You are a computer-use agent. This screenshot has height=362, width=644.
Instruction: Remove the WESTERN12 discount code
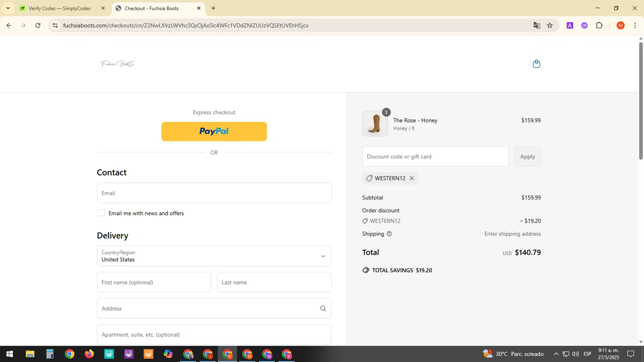click(x=412, y=178)
